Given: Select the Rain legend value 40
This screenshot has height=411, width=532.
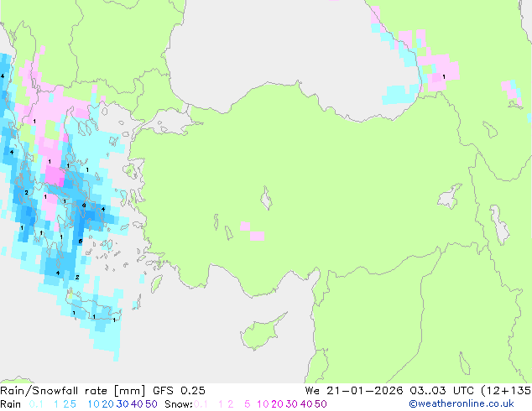Looking at the screenshot, I should (x=137, y=404).
